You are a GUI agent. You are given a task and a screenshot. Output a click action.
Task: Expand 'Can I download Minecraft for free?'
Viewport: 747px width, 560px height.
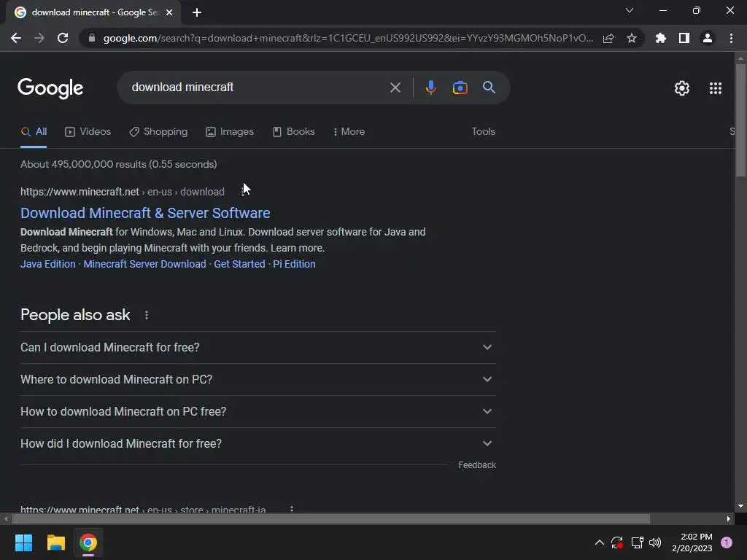coord(258,347)
